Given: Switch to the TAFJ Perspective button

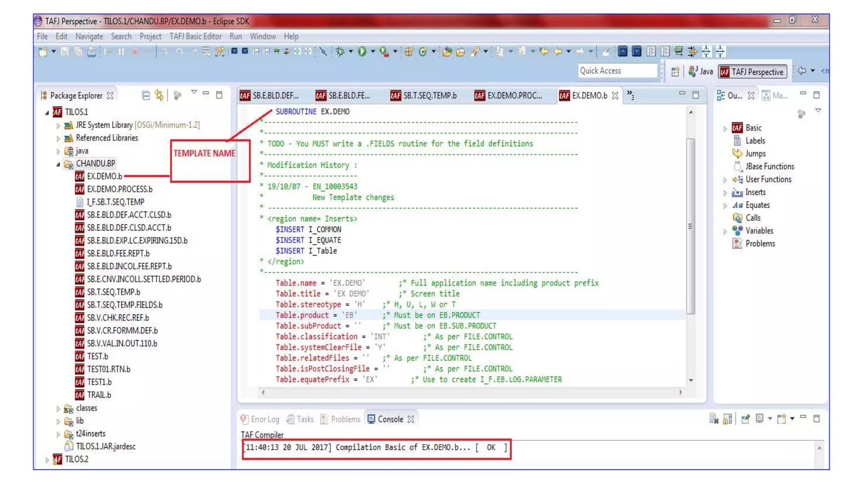Looking at the screenshot, I should 753,72.
